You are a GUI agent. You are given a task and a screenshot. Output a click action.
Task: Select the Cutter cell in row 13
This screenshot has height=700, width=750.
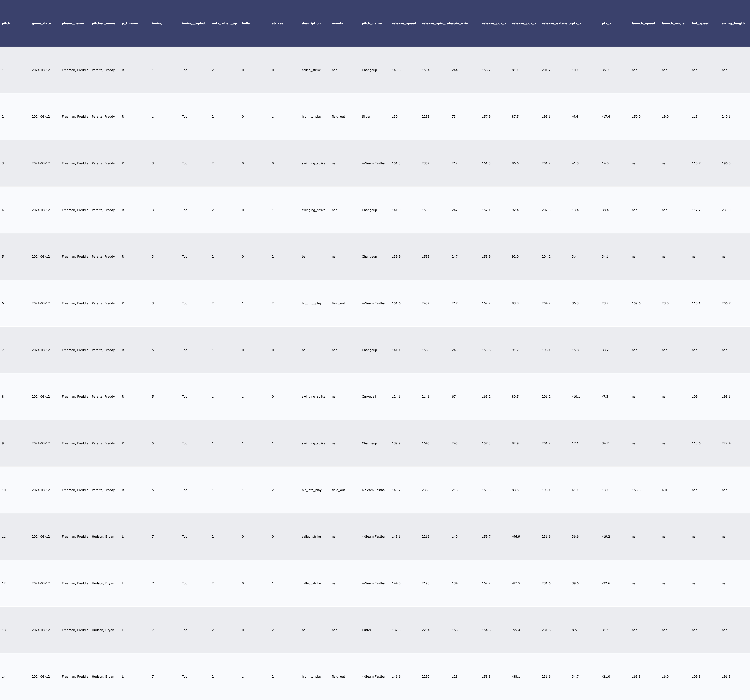pyautogui.click(x=366, y=630)
